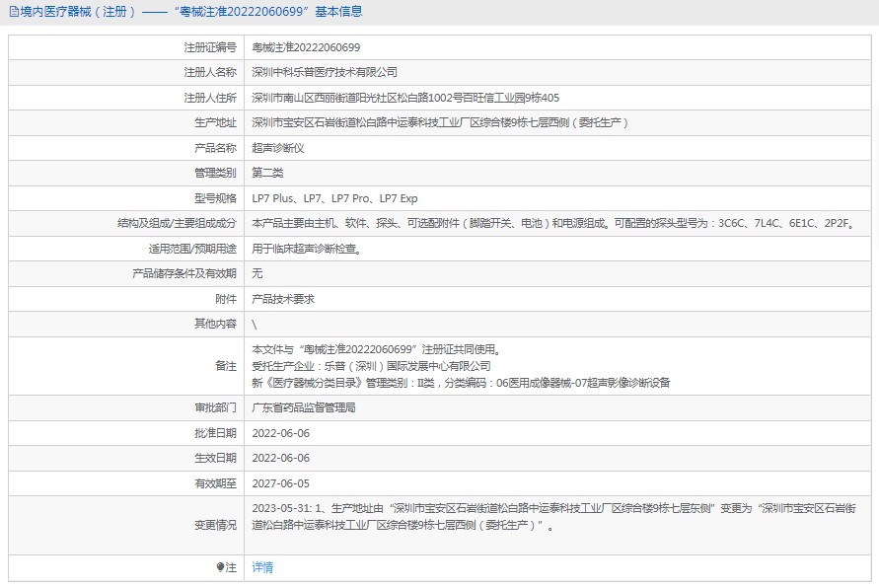Click the 型号规格 label cell

126,198
